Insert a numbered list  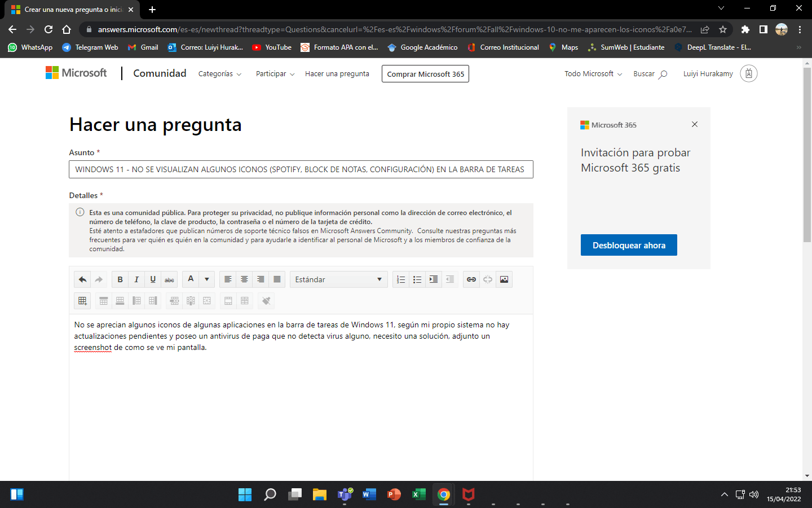401,279
